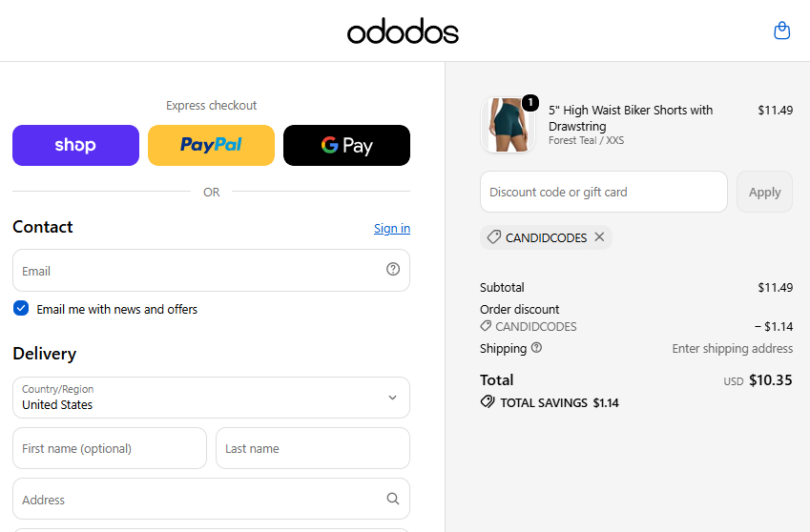This screenshot has height=532, width=810.
Task: Click the Enter shipping address text
Action: 733,348
